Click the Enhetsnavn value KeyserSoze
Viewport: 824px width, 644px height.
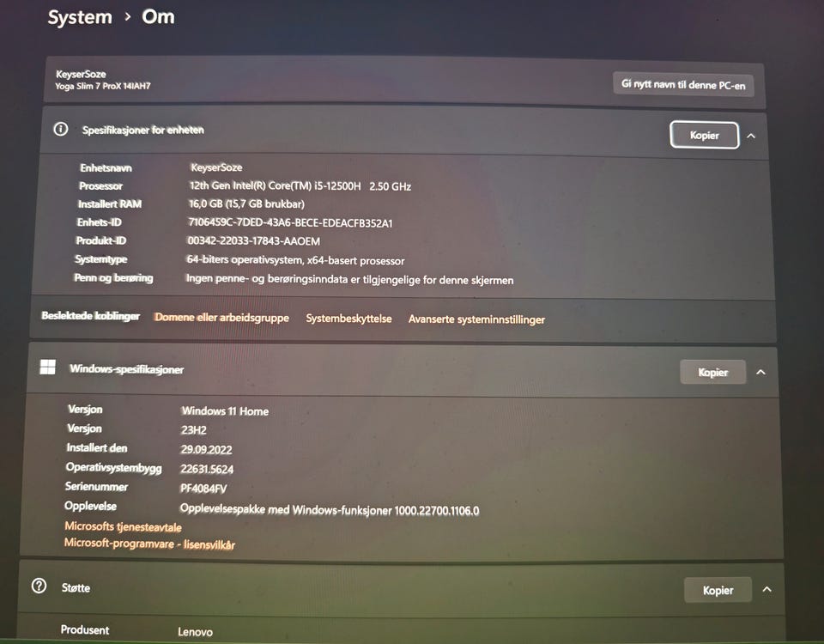[x=216, y=167]
